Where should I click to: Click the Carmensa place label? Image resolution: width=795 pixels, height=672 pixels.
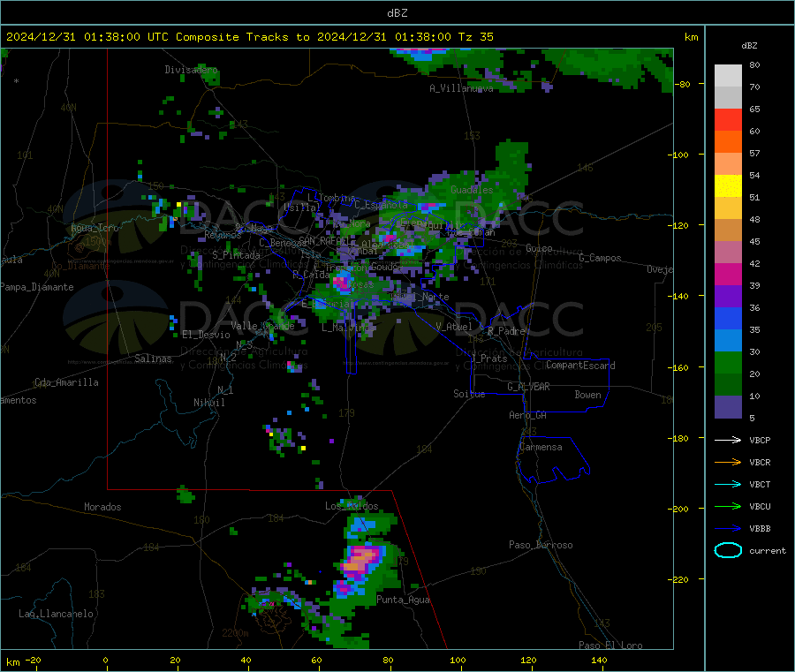tap(541, 447)
